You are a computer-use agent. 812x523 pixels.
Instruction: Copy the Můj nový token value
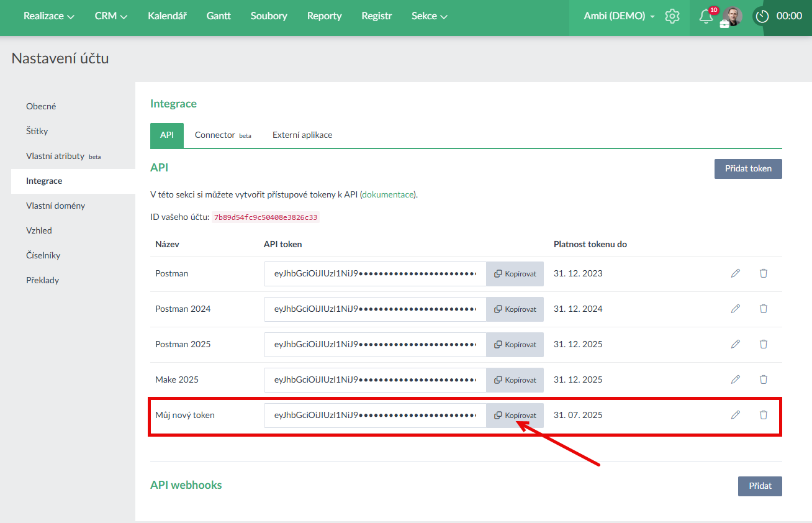point(515,415)
